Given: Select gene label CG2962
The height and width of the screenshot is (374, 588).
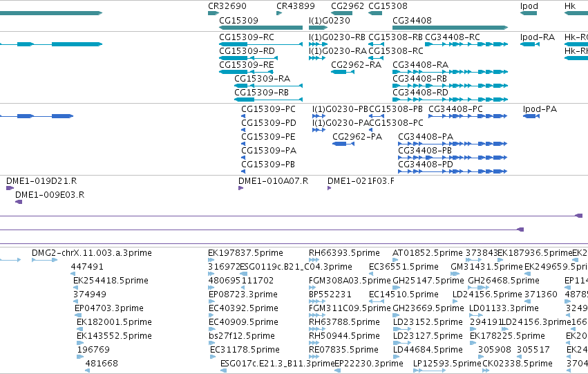Looking at the screenshot, I should click(x=348, y=6).
